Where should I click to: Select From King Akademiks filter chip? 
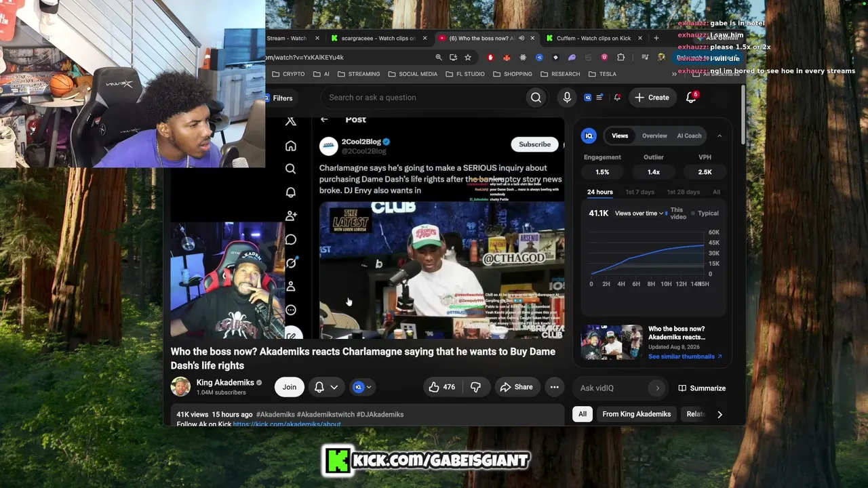pyautogui.click(x=636, y=414)
